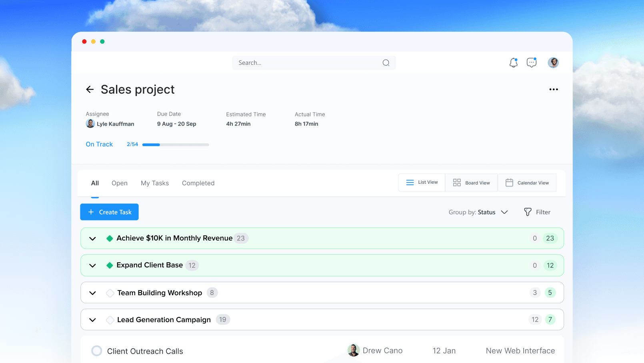
Task: Click the 12 open count for Lead Generation Campaign
Action: tap(535, 319)
